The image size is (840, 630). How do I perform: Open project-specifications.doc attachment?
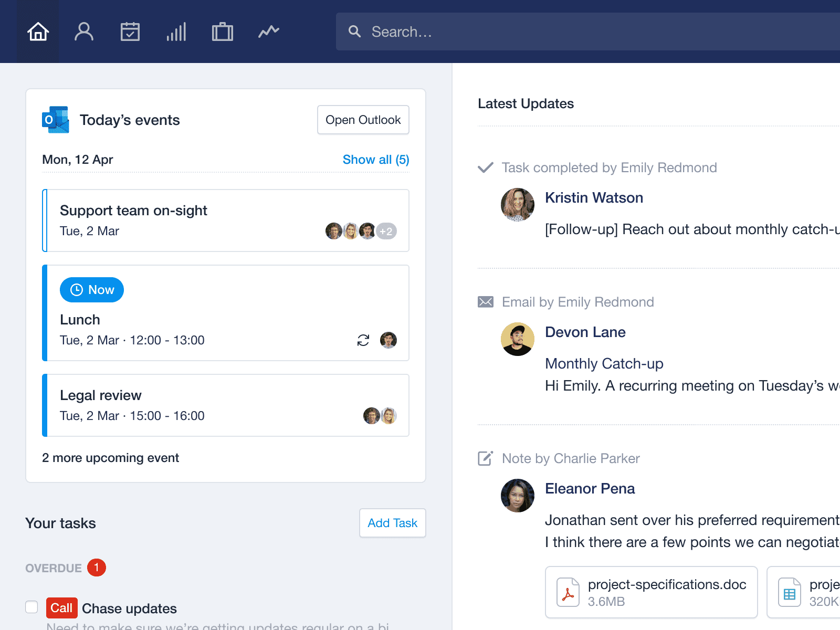pyautogui.click(x=652, y=592)
